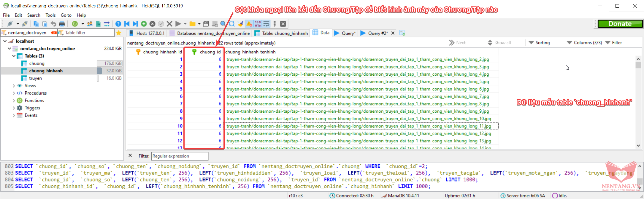Click the blue help question mark icon

(x=118, y=24)
